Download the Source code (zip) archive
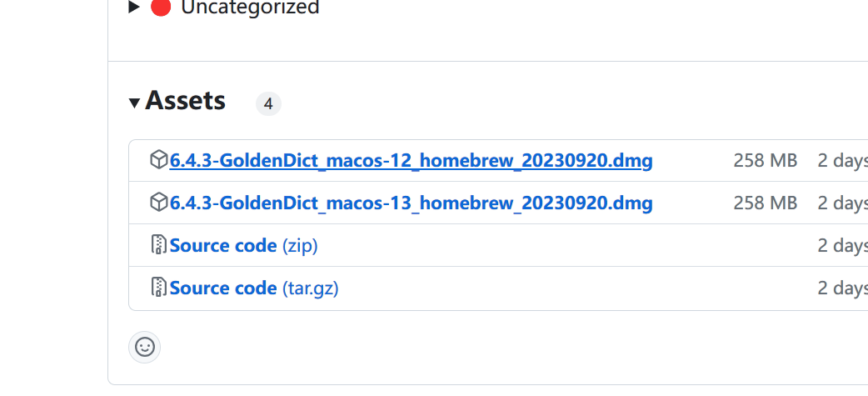The width and height of the screenshot is (868, 396). [x=243, y=245]
